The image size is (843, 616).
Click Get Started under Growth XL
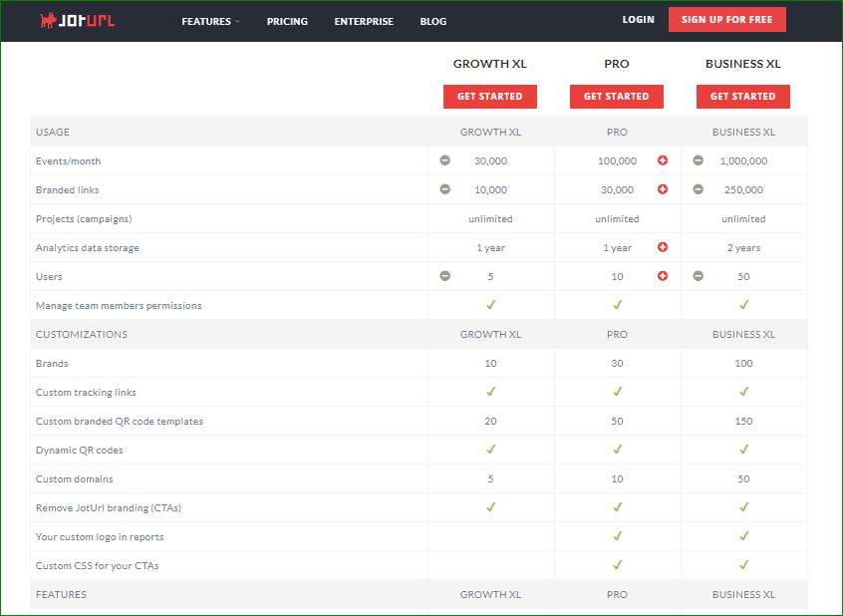[490, 97]
